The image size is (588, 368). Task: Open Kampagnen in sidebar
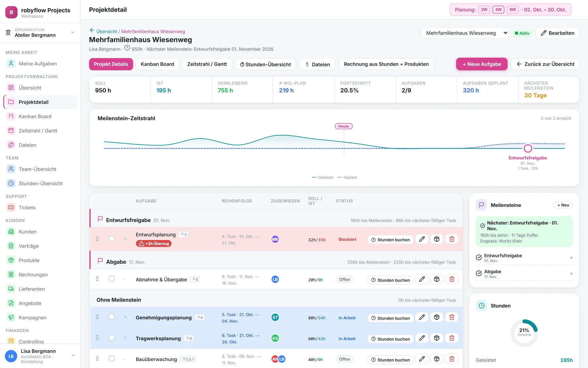[40, 317]
